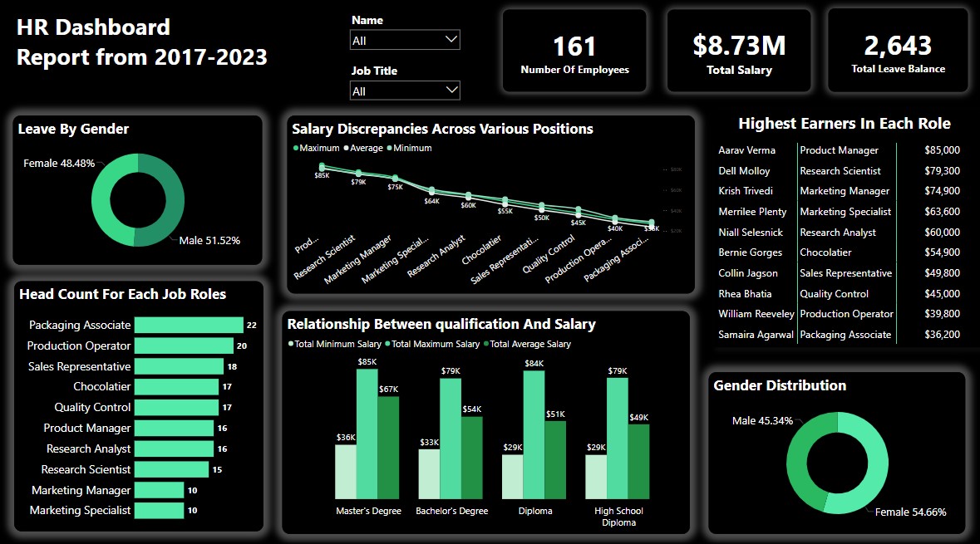
Task: Click the Total Maximum Salary legend item
Action: coord(432,344)
